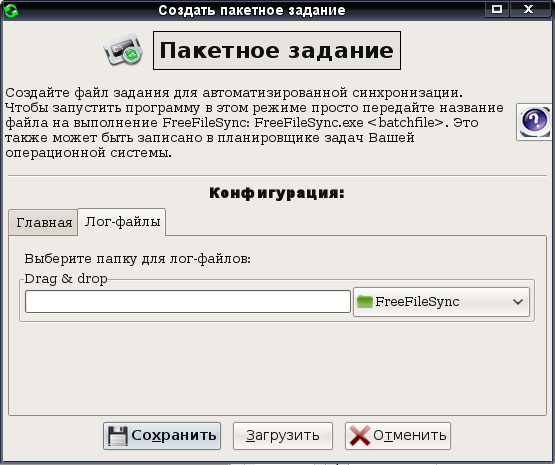
Task: Expand the folder selector chevron arrow
Action: click(x=518, y=302)
